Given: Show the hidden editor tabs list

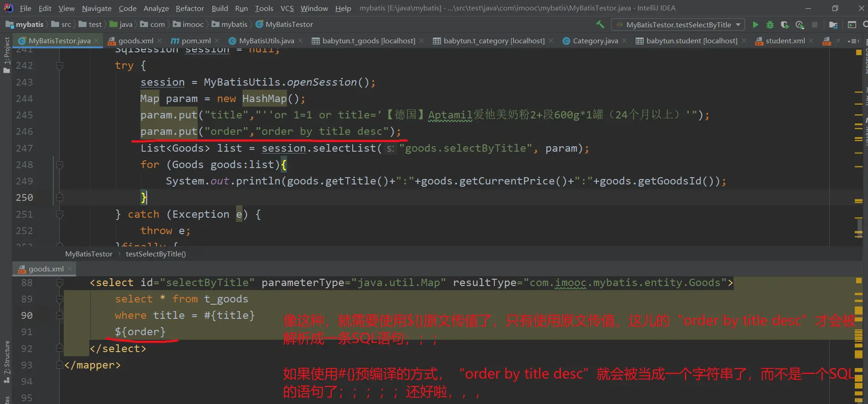Looking at the screenshot, I should pos(853,41).
